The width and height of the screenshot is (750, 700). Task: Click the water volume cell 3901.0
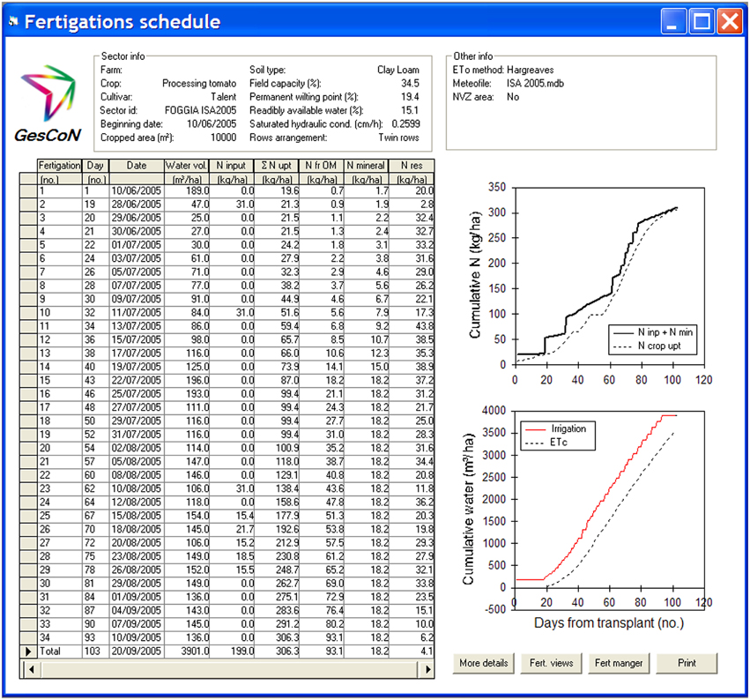pos(187,652)
